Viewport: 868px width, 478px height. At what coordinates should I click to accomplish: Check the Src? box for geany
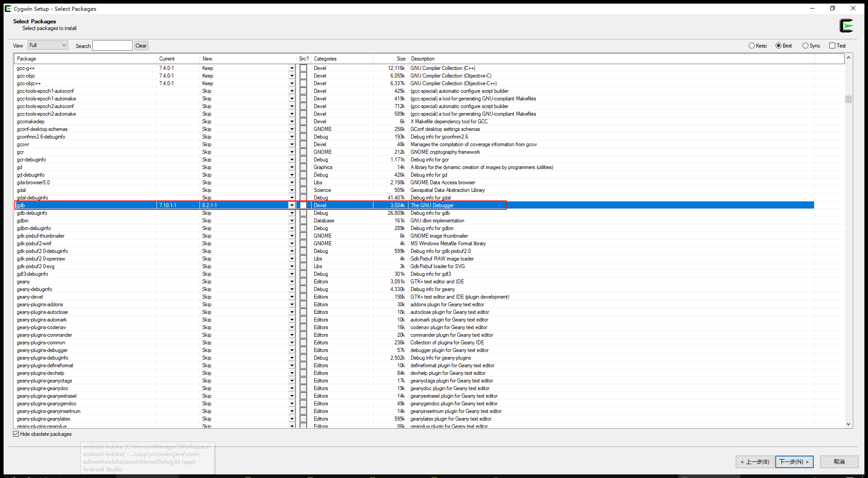(304, 282)
